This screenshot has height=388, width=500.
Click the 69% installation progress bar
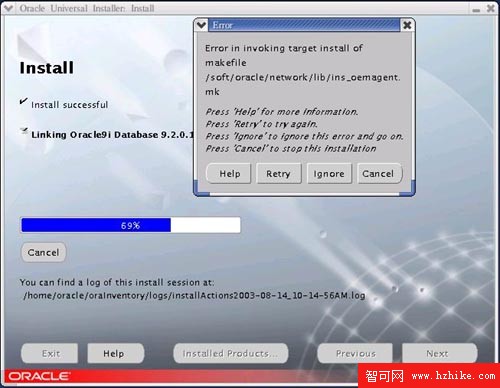(x=130, y=225)
